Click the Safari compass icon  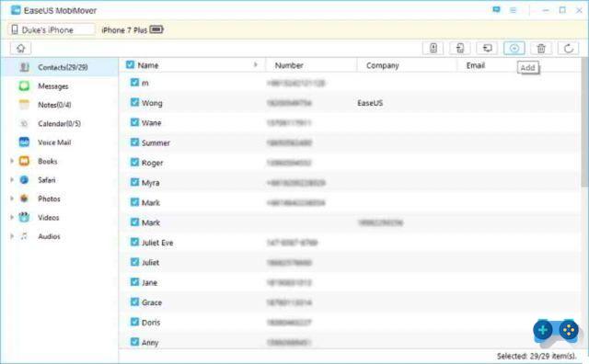[24, 180]
